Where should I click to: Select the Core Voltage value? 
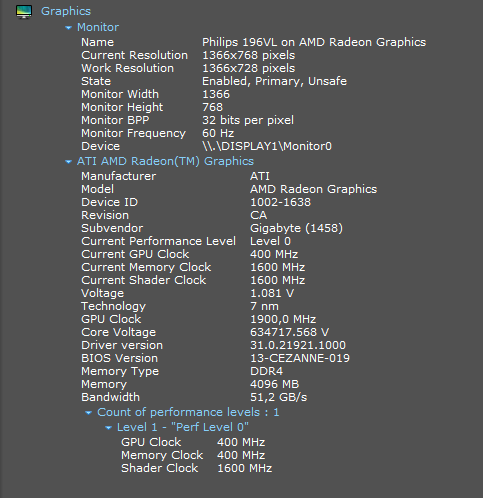(x=289, y=332)
